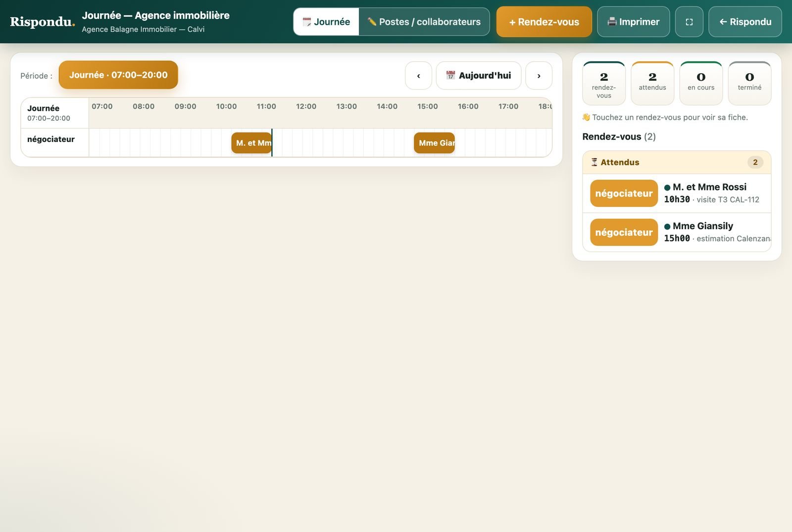Click the Agence Balagne Immobilier — Calvi subtitle
Viewport: 792px width, 532px height.
click(x=143, y=29)
